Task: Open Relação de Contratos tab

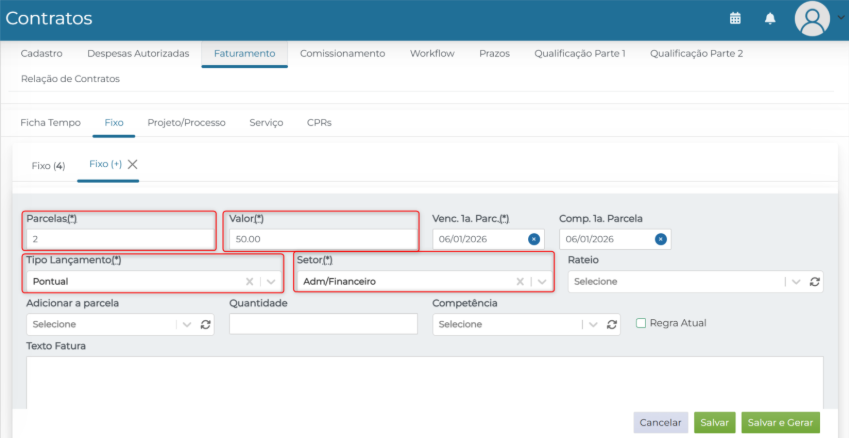Action: coord(70,79)
